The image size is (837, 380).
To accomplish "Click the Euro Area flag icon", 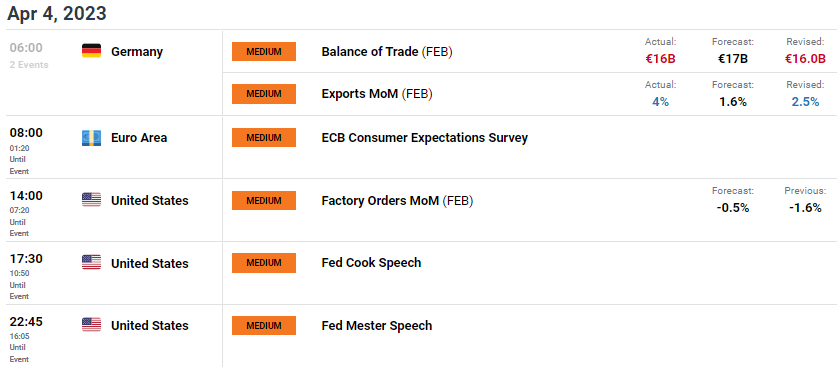I will point(91,138).
